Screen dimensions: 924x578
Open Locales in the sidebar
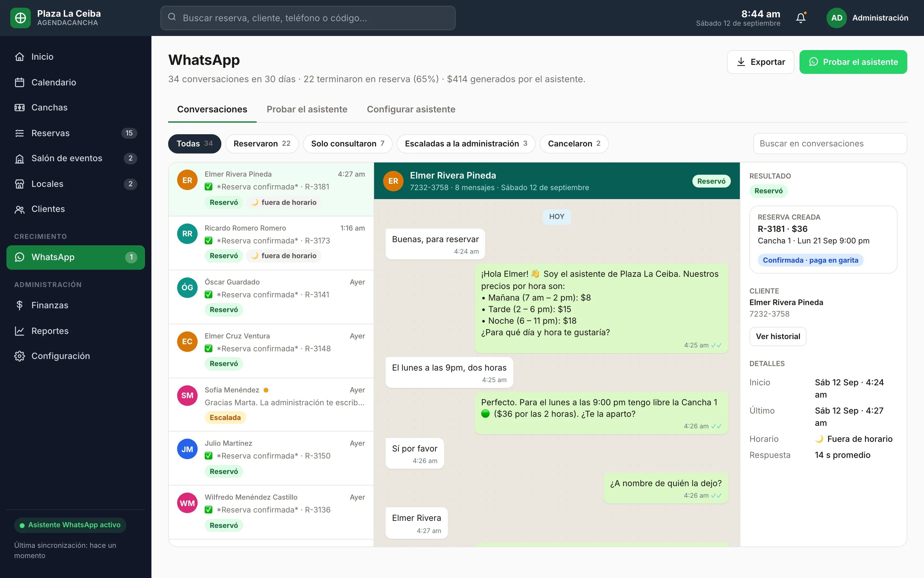(x=76, y=184)
